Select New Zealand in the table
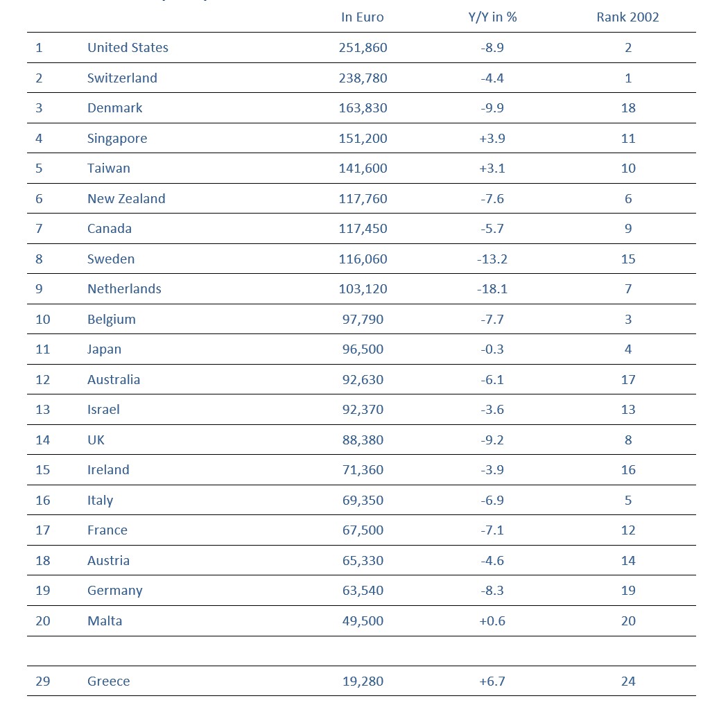 tap(126, 199)
